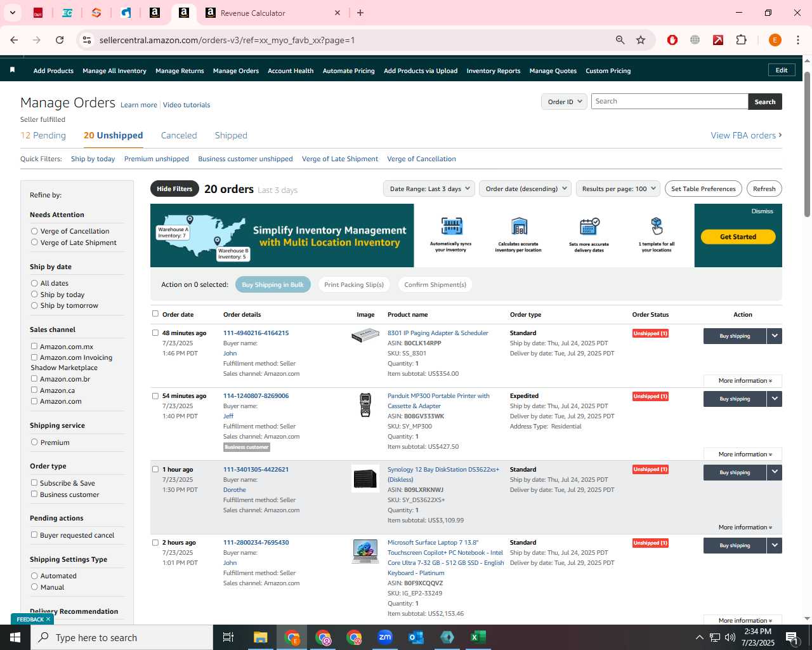Open the 8301 IP Paging Adapter product image
The width and height of the screenshot is (812, 650).
click(x=365, y=335)
